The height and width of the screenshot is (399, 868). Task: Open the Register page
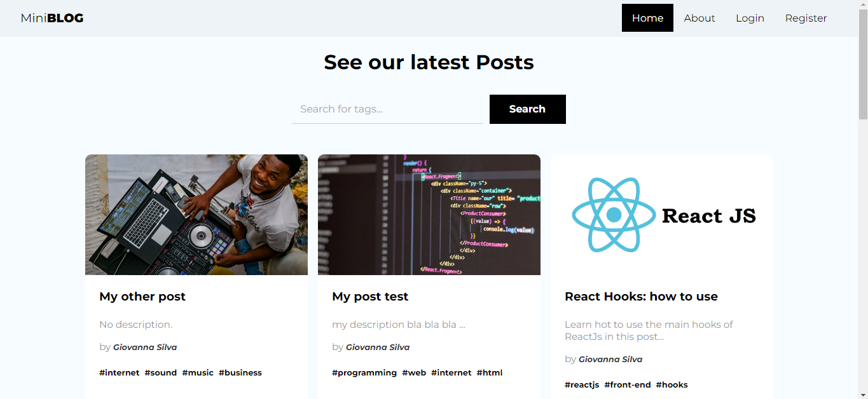[x=806, y=18]
